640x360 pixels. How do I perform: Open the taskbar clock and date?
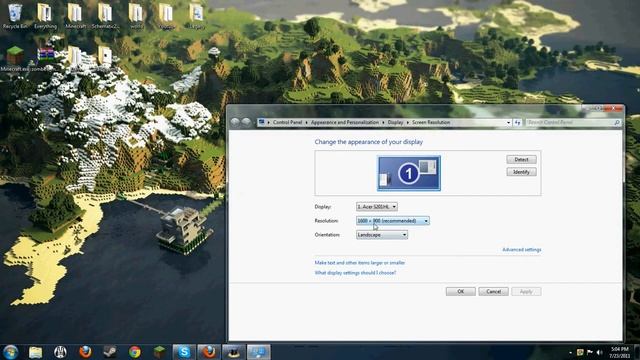pyautogui.click(x=620, y=352)
